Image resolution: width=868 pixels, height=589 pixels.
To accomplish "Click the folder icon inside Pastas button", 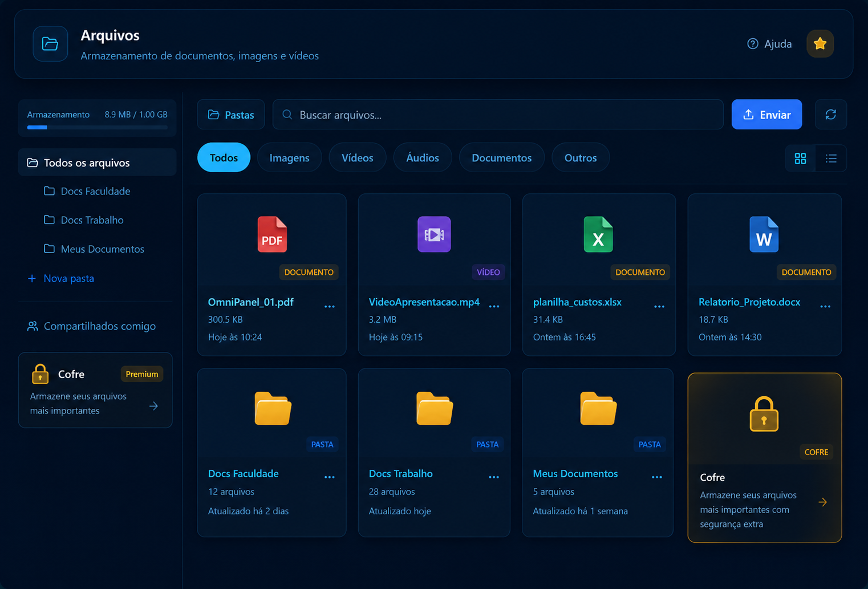I will (x=214, y=115).
